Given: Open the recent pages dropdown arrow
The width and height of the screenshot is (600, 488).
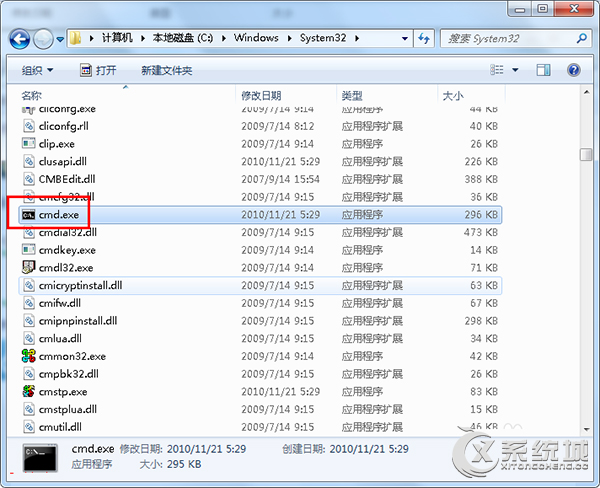Looking at the screenshot, I should tap(60, 39).
